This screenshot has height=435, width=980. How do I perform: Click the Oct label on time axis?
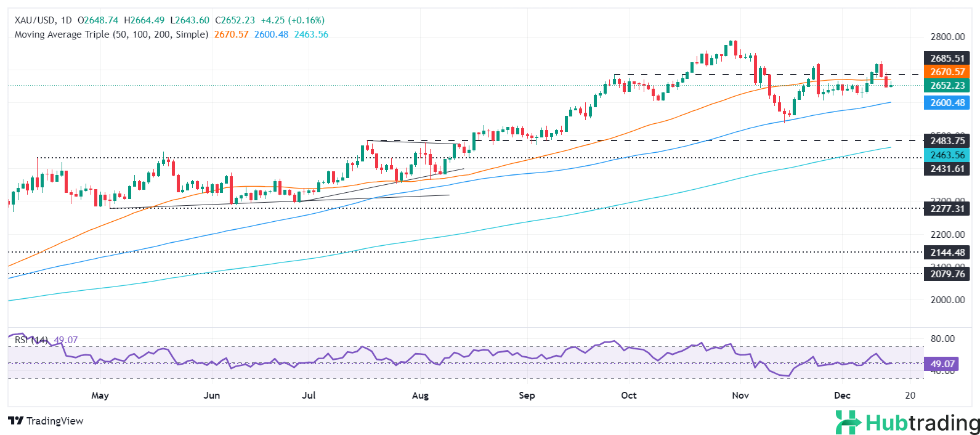coord(628,396)
